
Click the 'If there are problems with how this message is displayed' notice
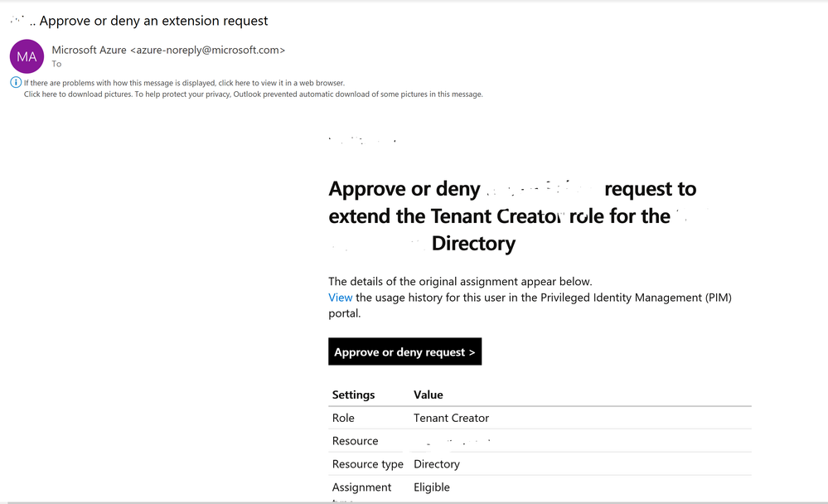point(184,83)
